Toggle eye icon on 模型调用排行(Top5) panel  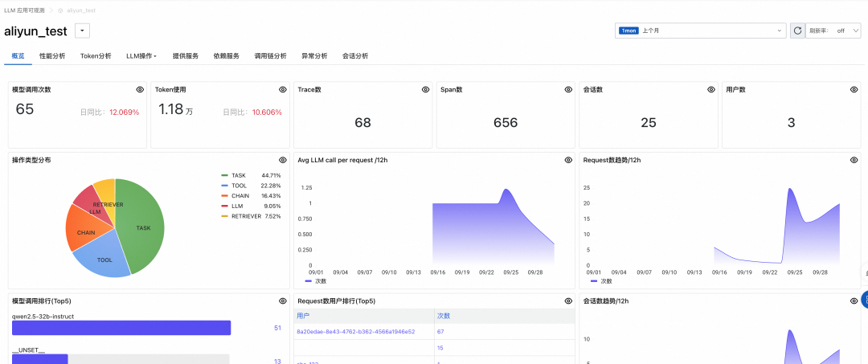[x=283, y=301]
